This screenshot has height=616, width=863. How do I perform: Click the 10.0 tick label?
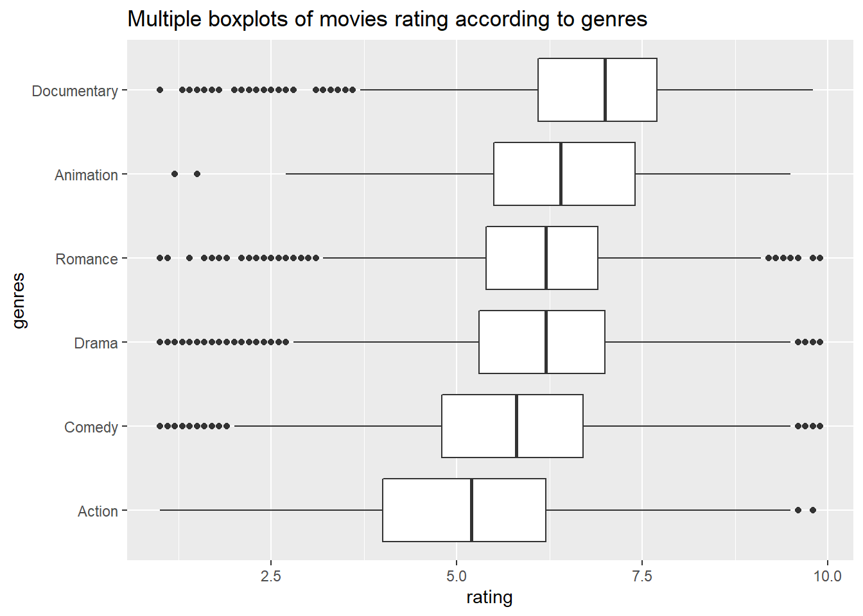click(828, 576)
